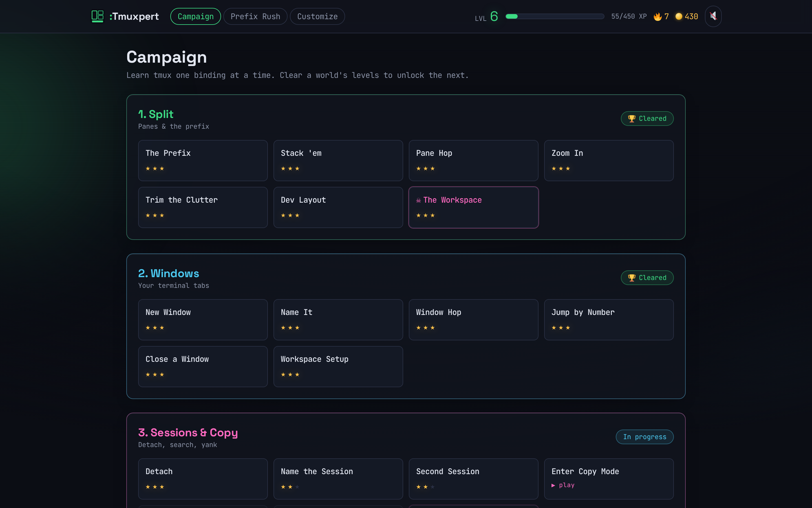Open the Detach level card
812x508 pixels.
203,479
